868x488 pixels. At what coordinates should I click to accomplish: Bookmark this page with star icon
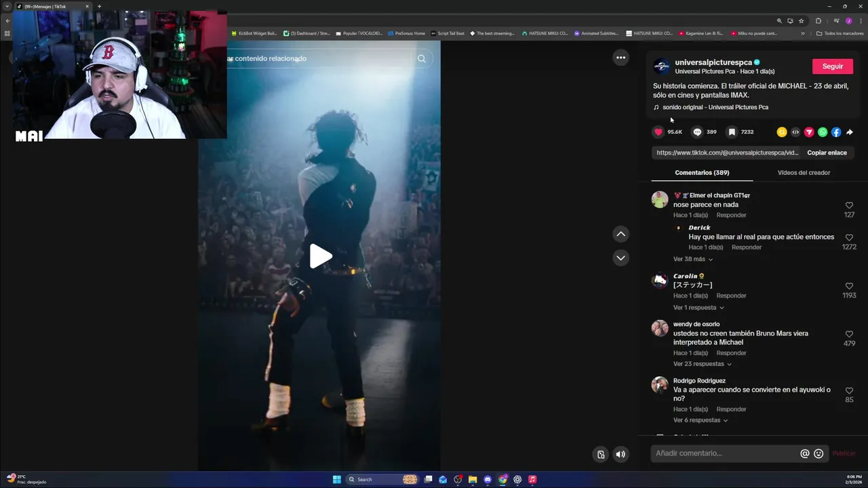801,21
